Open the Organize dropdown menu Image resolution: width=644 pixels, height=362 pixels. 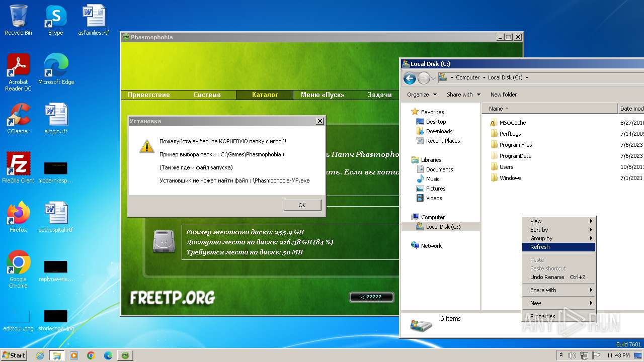coord(421,95)
